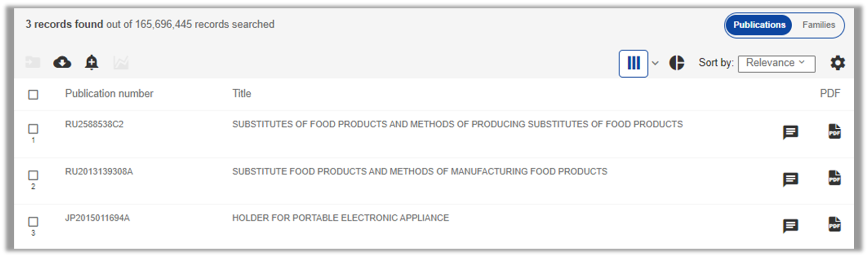The height and width of the screenshot is (257, 868).
Task: Click the bell alert icon
Action: (91, 63)
